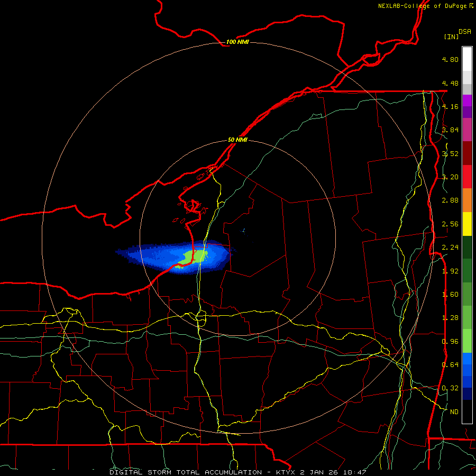Pick the white top legend color block
Image resolution: width=476 pixels, height=476 pixels.
click(x=467, y=59)
